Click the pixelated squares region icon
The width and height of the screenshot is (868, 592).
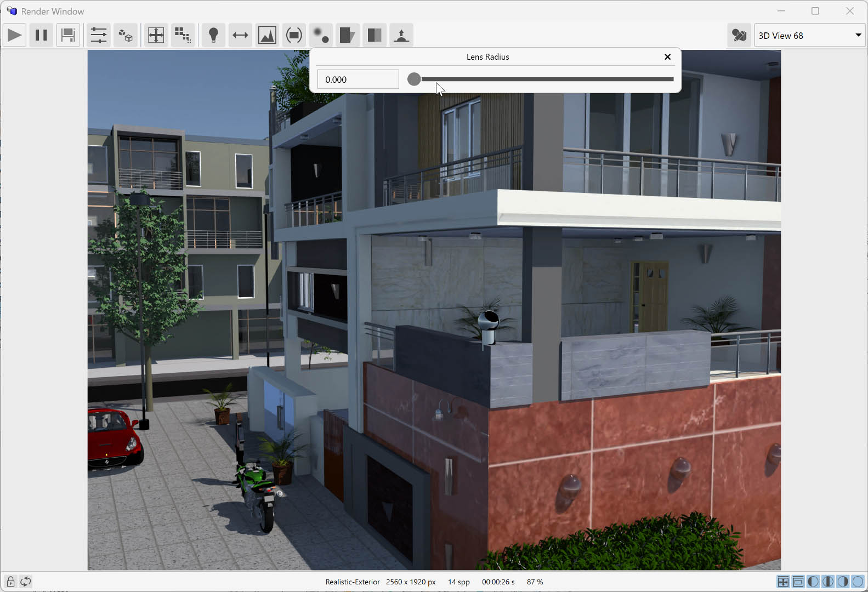point(183,36)
